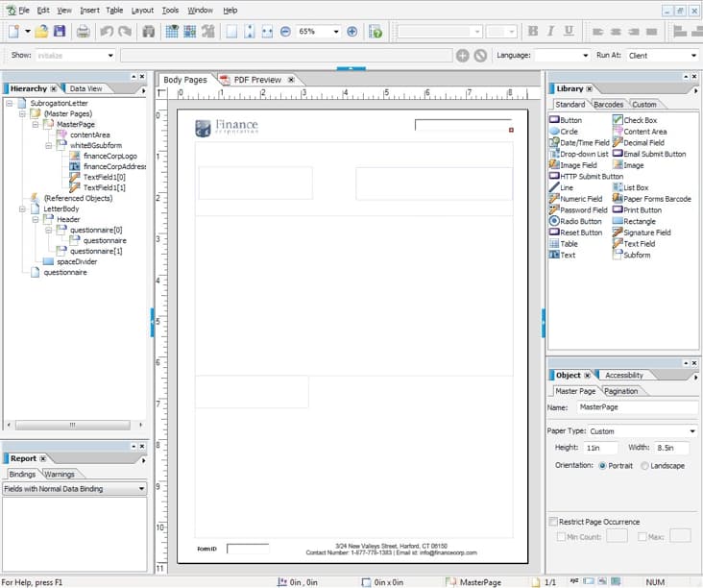Select the Landscape orientation option
Screen dimensions: 703x588
click(x=644, y=466)
